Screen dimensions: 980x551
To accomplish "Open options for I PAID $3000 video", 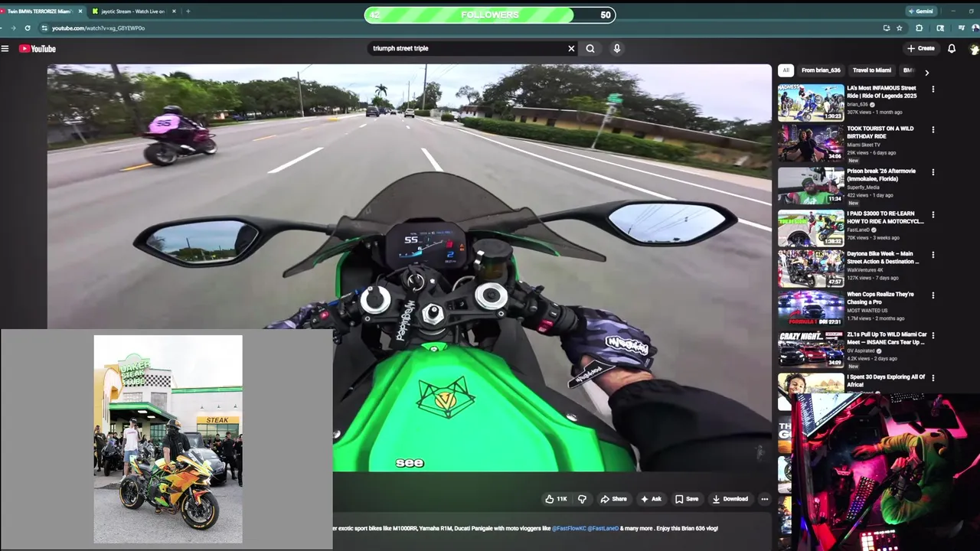I will pos(933,214).
